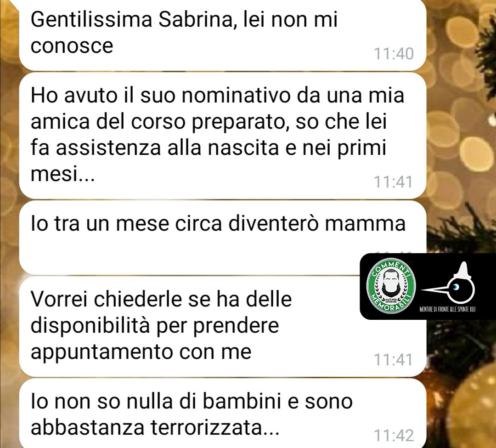The width and height of the screenshot is (496, 448).
Task: Click the bearded face inside green logo
Action: pos(391,283)
